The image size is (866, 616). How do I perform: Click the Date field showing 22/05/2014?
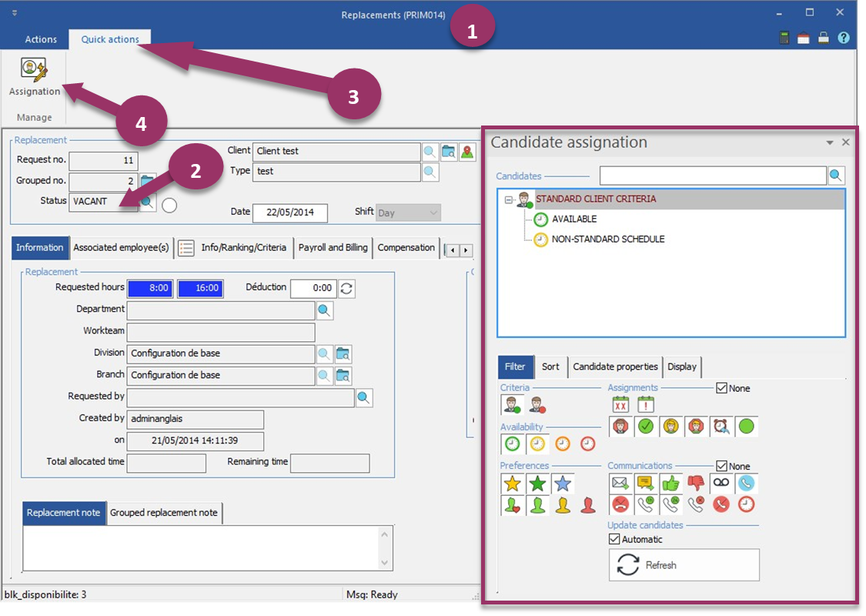[x=290, y=213]
